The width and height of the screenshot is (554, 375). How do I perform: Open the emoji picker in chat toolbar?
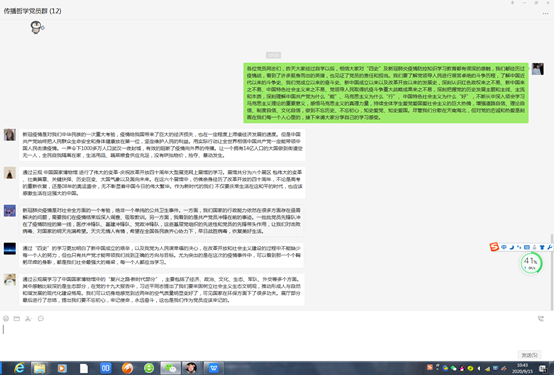(x=6, y=318)
